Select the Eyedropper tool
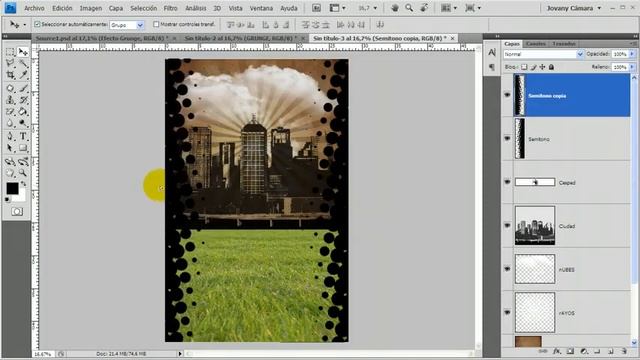This screenshot has height=360, width=640. coord(23,75)
